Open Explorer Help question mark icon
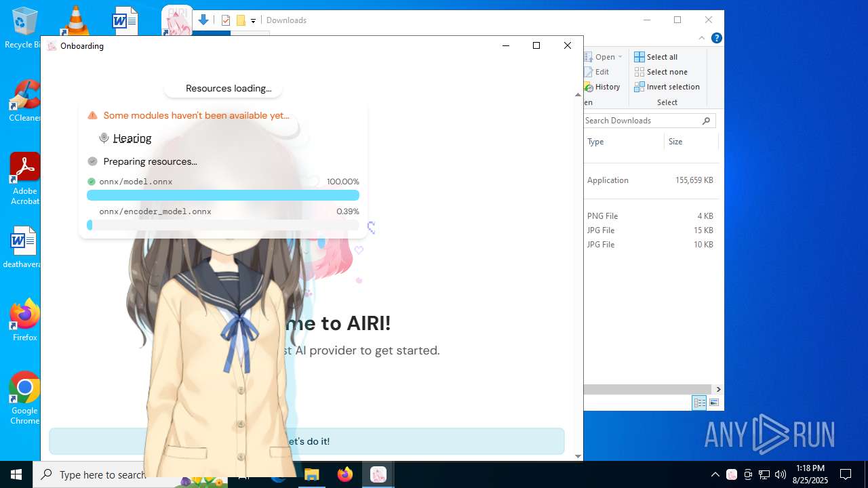 [716, 38]
